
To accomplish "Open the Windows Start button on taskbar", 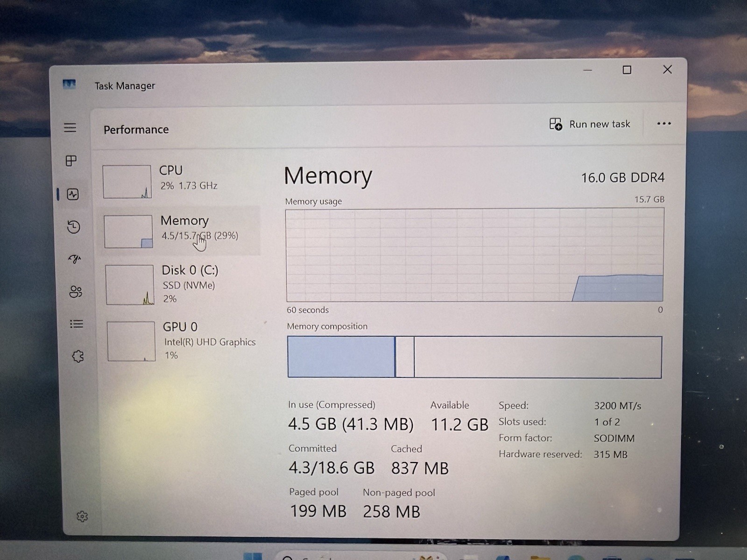I will [253, 556].
